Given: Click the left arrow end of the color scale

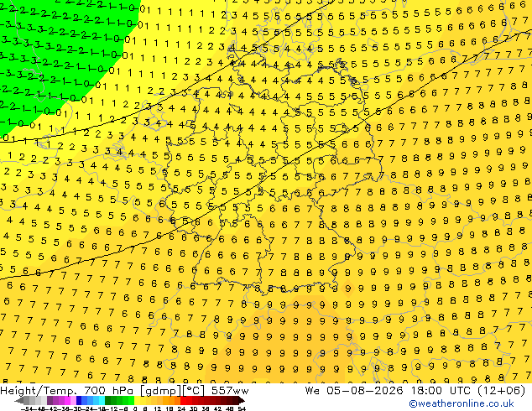Looking at the screenshot, I should (x=19, y=401).
